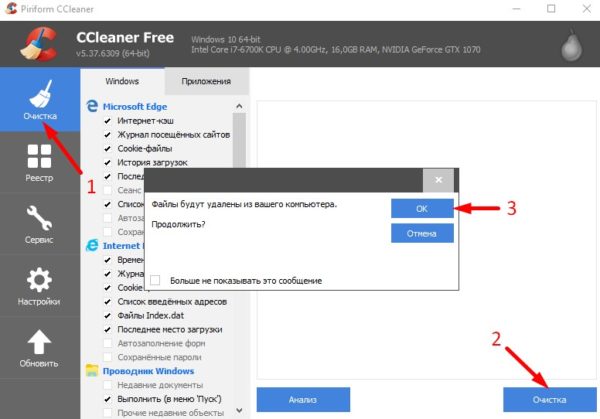Confirm deletion with OK button
Image resolution: width=600 pixels, height=419 pixels.
(422, 209)
